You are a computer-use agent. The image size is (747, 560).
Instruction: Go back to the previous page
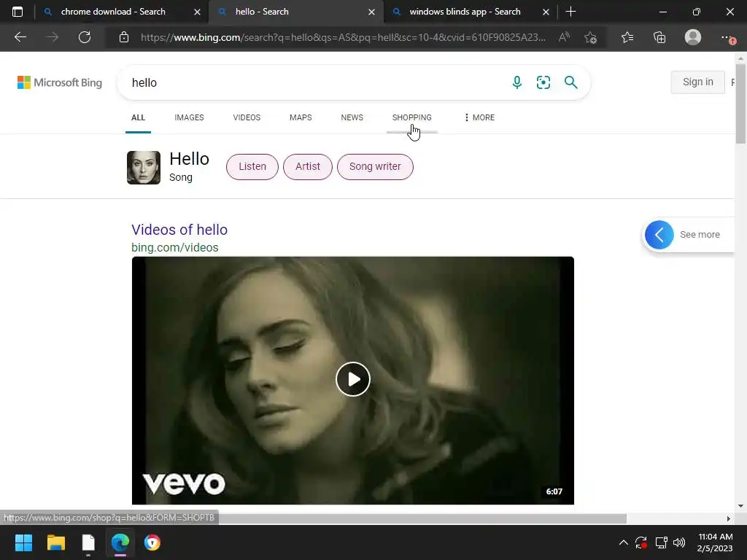click(x=20, y=37)
